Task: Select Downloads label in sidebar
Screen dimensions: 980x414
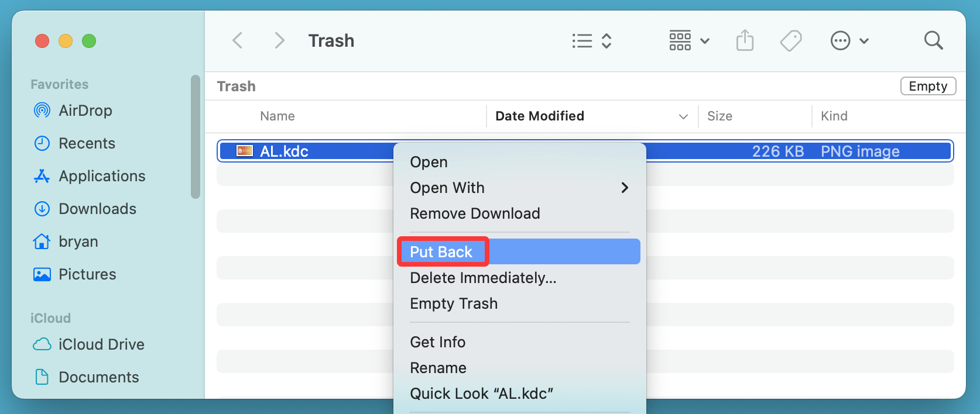Action: tap(98, 209)
